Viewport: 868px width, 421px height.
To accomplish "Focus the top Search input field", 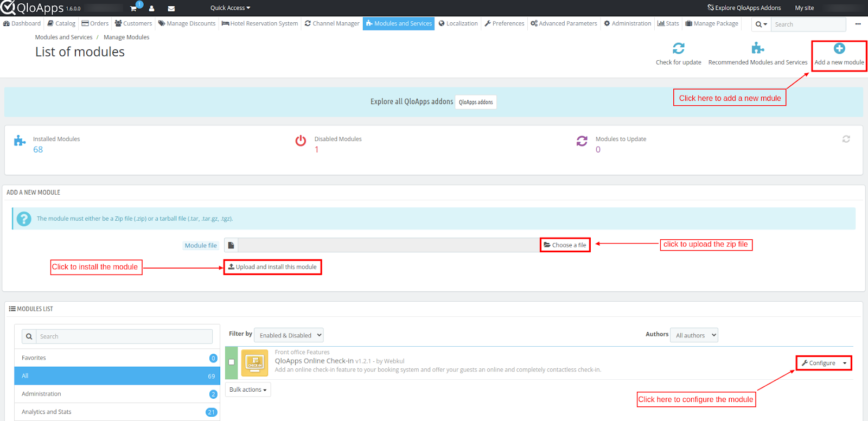I will coord(808,24).
